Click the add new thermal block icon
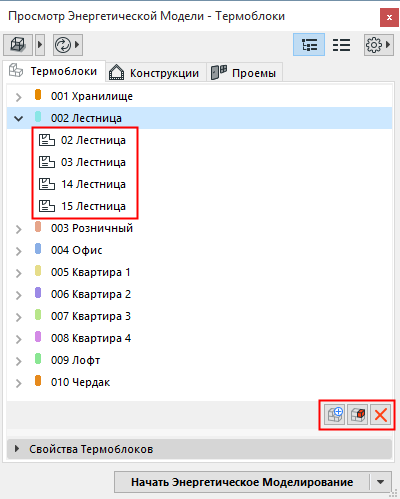Screen dimensions: 400x499 (x=335, y=415)
